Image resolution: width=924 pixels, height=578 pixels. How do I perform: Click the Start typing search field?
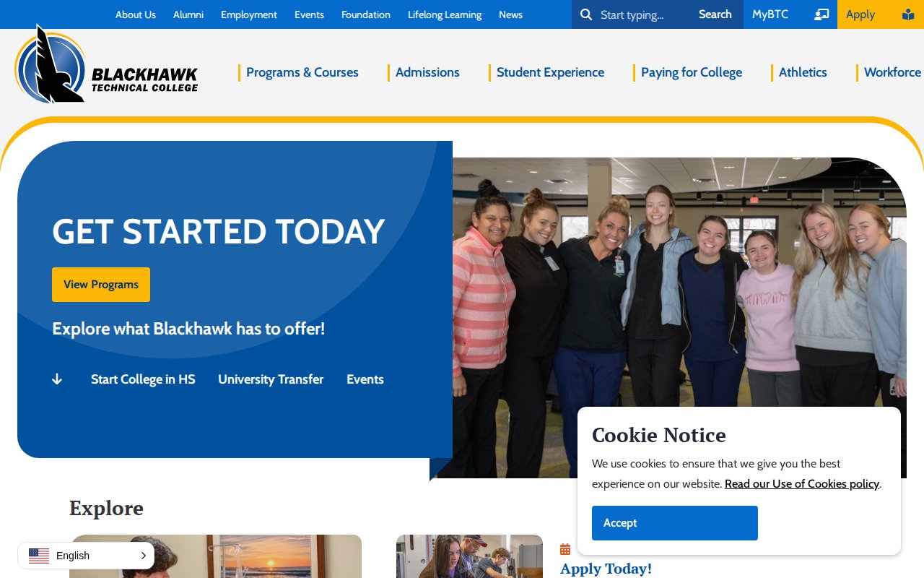pos(642,14)
